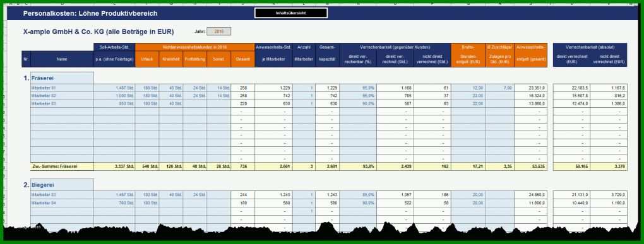Select Zw.-Summe: Fräserei subtotal label
The width and height of the screenshot is (644, 244).
62,166
